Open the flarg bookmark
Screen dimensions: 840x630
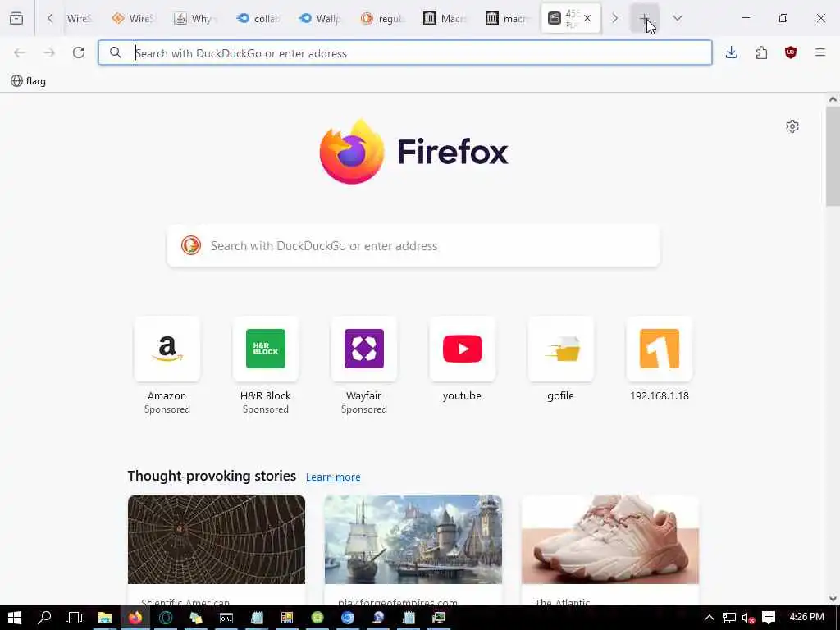(29, 81)
